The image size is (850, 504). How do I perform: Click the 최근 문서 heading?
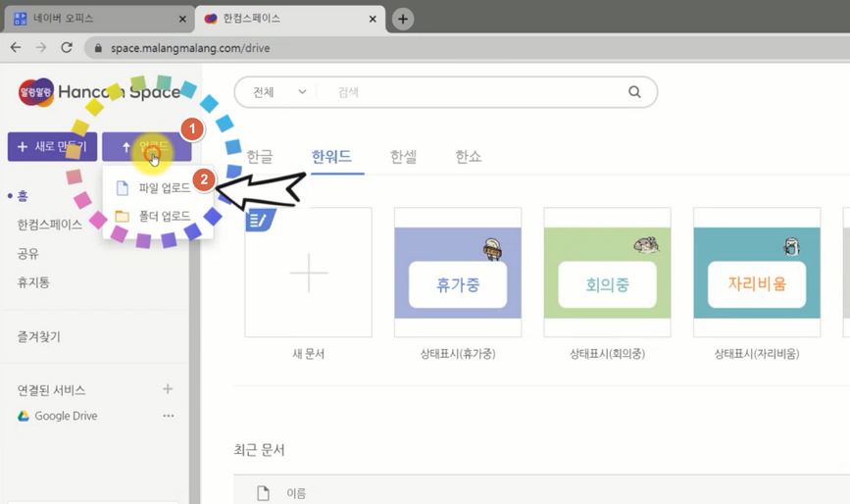point(259,450)
